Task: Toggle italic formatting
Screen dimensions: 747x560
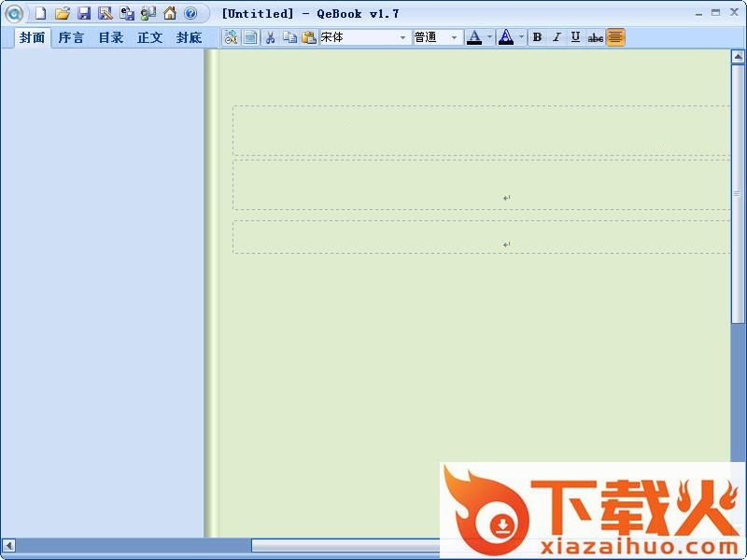Action: (557, 37)
